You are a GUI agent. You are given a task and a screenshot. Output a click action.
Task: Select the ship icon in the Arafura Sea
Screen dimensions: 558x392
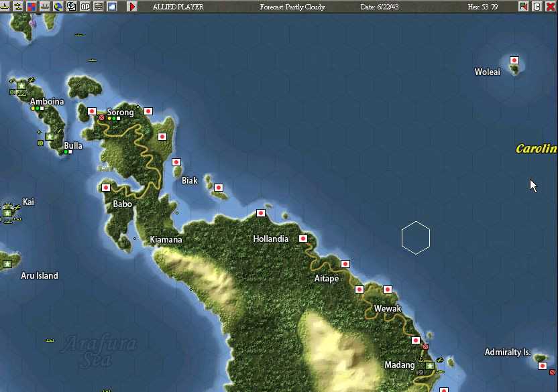pos(50,340)
